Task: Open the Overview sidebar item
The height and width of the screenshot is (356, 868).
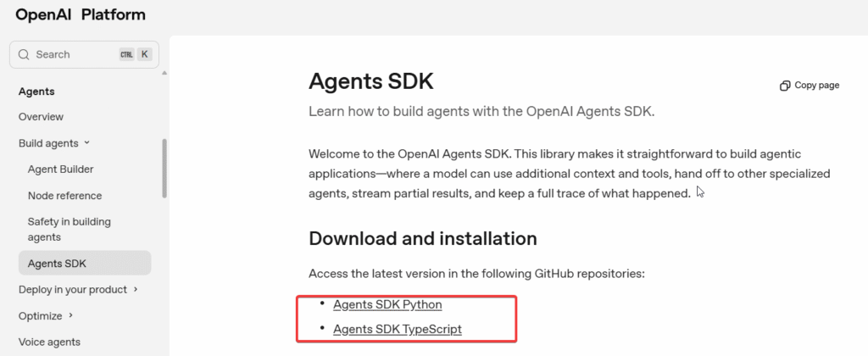Action: point(41,117)
